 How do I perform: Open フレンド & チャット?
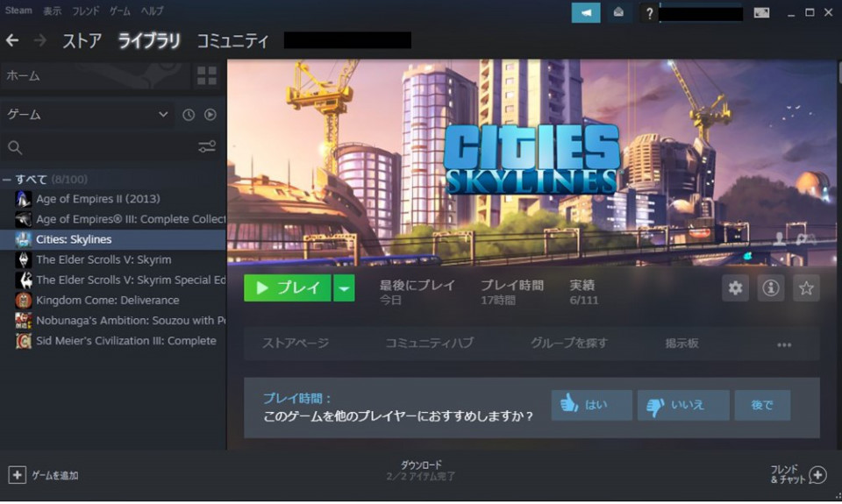(x=798, y=474)
